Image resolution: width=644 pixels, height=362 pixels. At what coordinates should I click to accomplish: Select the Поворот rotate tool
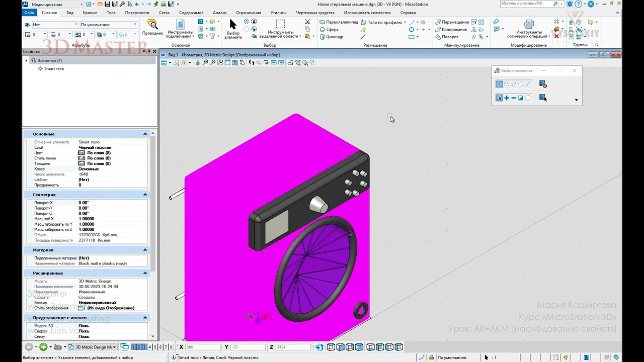[447, 37]
